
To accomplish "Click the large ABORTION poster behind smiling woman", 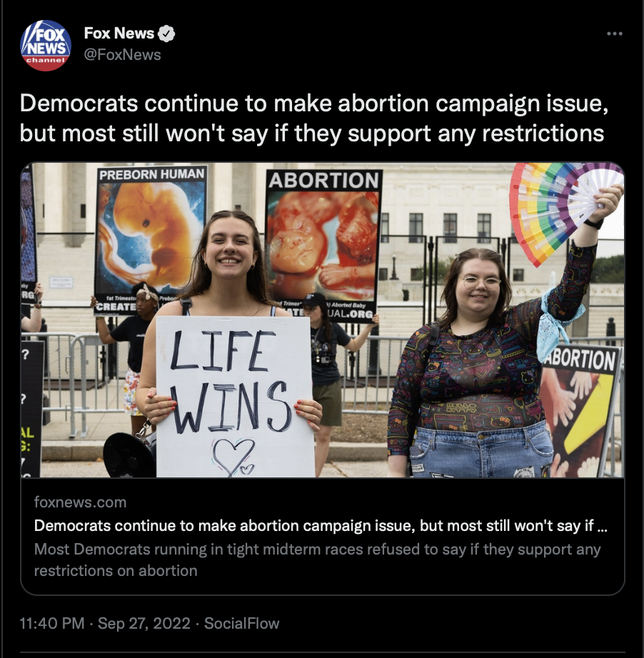I will [x=323, y=245].
